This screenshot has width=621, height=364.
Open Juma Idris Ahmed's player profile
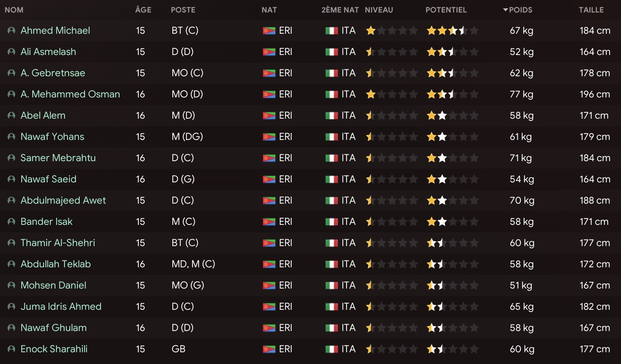61,306
